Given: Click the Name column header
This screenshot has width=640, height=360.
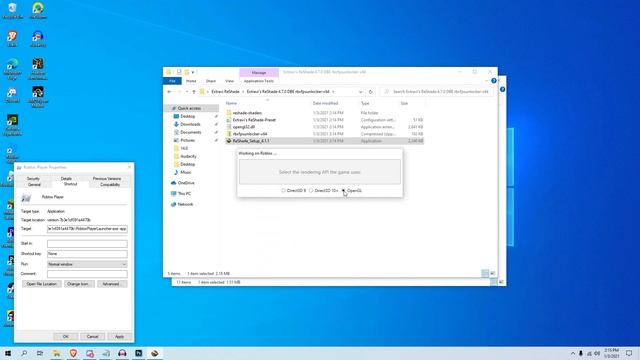Looking at the screenshot, I should click(231, 103).
